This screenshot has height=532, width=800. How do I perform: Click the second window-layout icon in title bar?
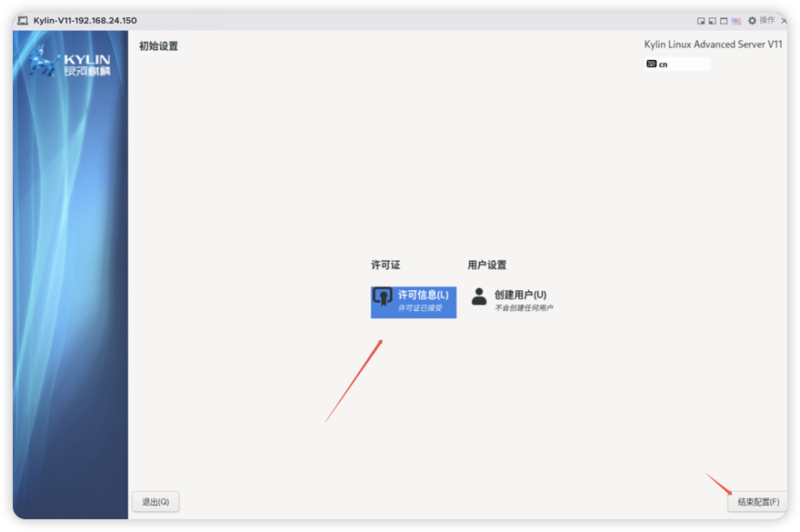712,21
